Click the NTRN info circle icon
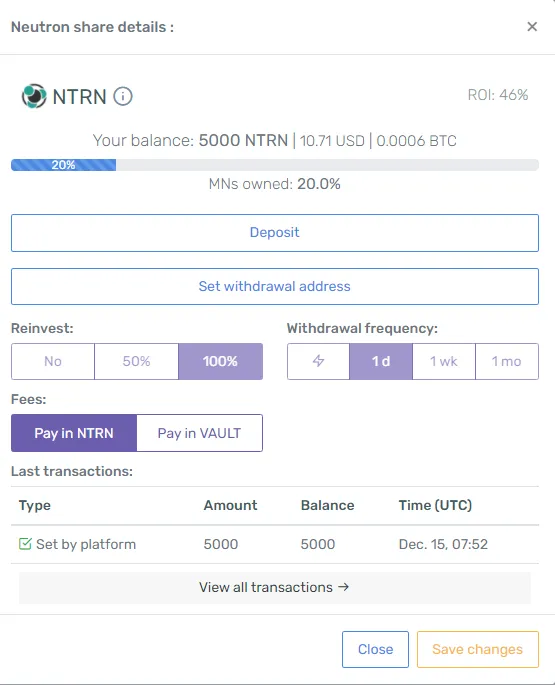This screenshot has width=555, height=685. pos(123,96)
